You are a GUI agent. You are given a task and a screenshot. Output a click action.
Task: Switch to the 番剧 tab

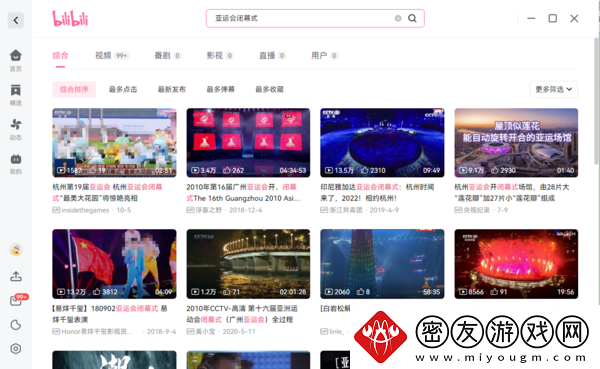167,56
